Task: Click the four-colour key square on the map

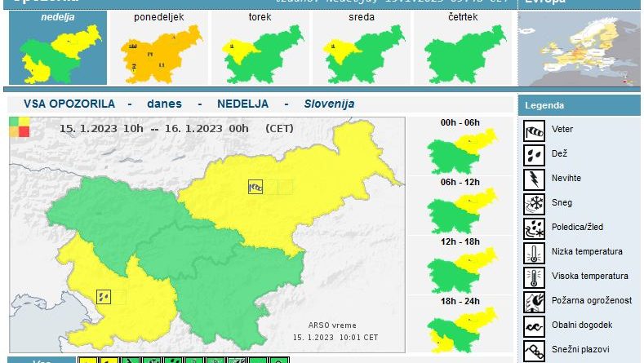Action: pyautogui.click(x=20, y=127)
